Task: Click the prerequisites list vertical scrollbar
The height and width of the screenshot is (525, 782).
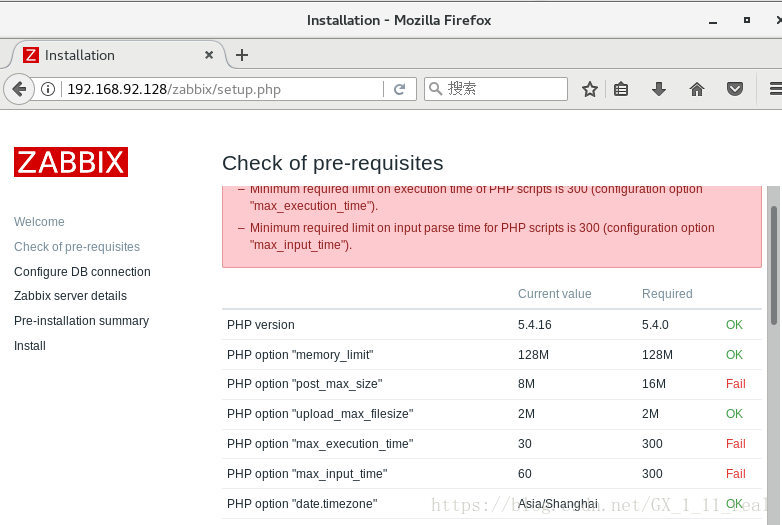Action: 774,266
